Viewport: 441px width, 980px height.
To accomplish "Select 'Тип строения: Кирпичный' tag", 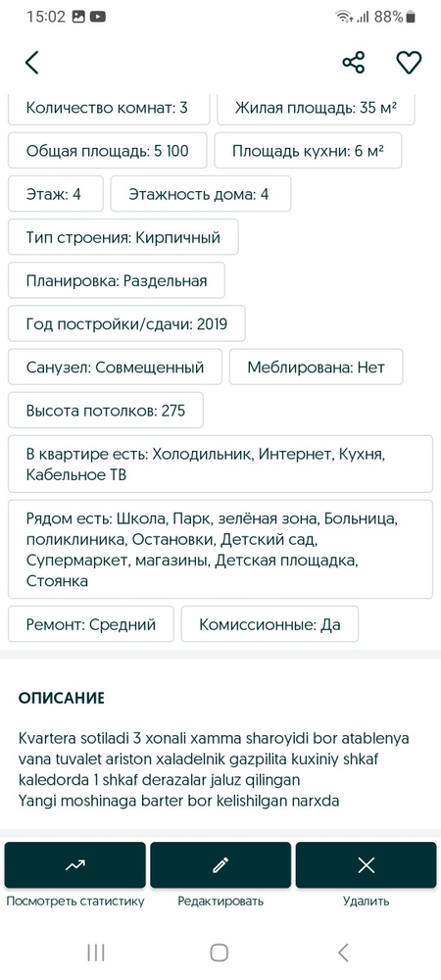I will (x=123, y=237).
